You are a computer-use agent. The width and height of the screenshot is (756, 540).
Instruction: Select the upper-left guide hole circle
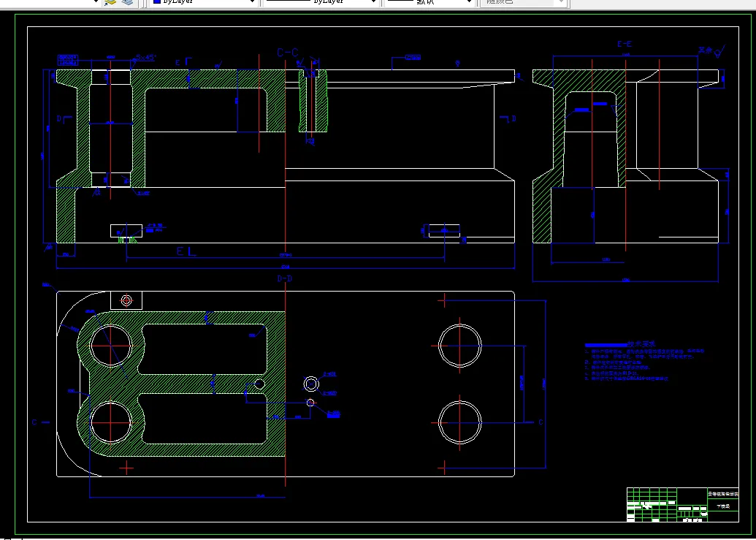point(111,345)
